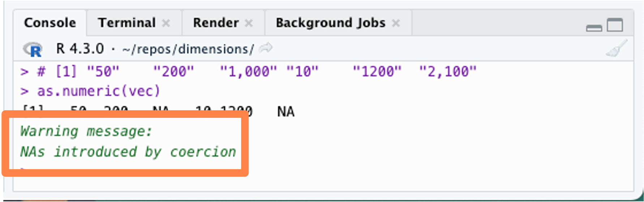644x202 pixels.
Task: Close the Terminal tab
Action: tap(166, 23)
